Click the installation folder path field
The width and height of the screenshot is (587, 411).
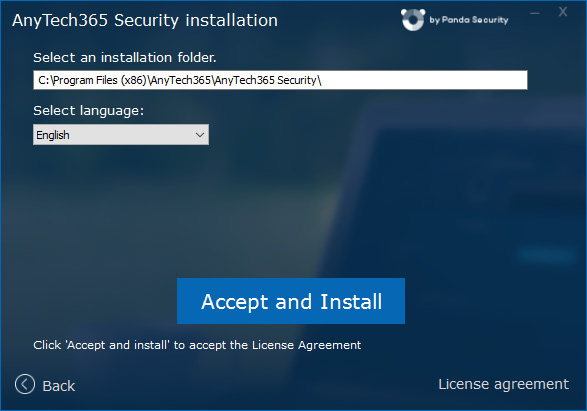pyautogui.click(x=280, y=80)
